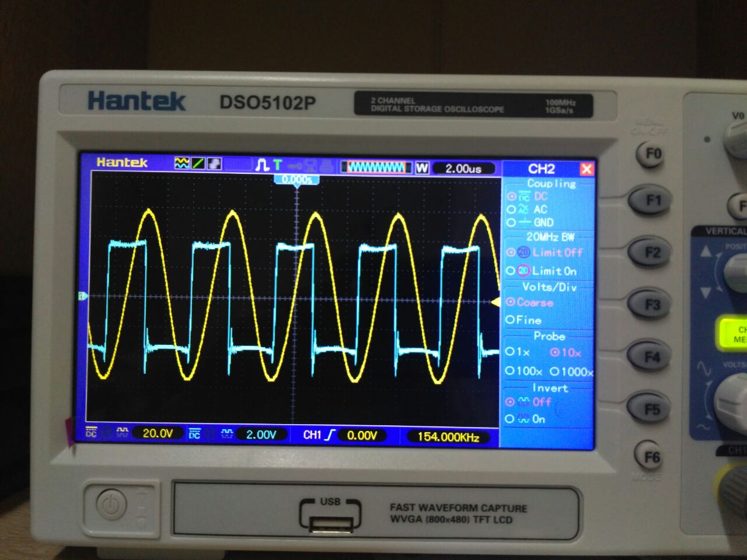
Task: Select the waveform display mode icon
Action: 182,164
